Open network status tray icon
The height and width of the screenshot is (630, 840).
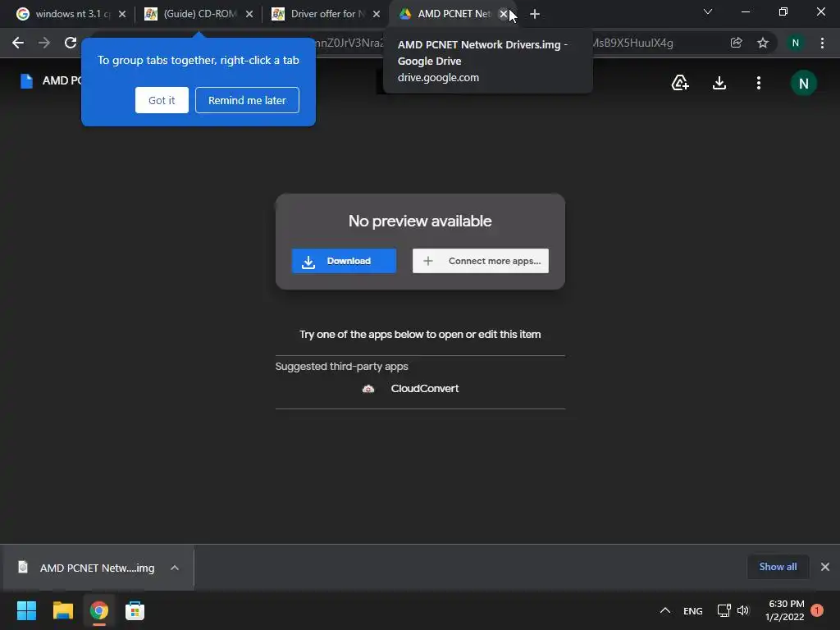(724, 610)
